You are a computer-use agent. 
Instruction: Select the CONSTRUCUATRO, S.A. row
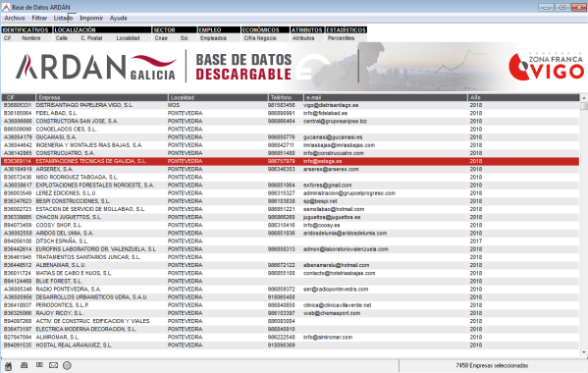pyautogui.click(x=291, y=153)
